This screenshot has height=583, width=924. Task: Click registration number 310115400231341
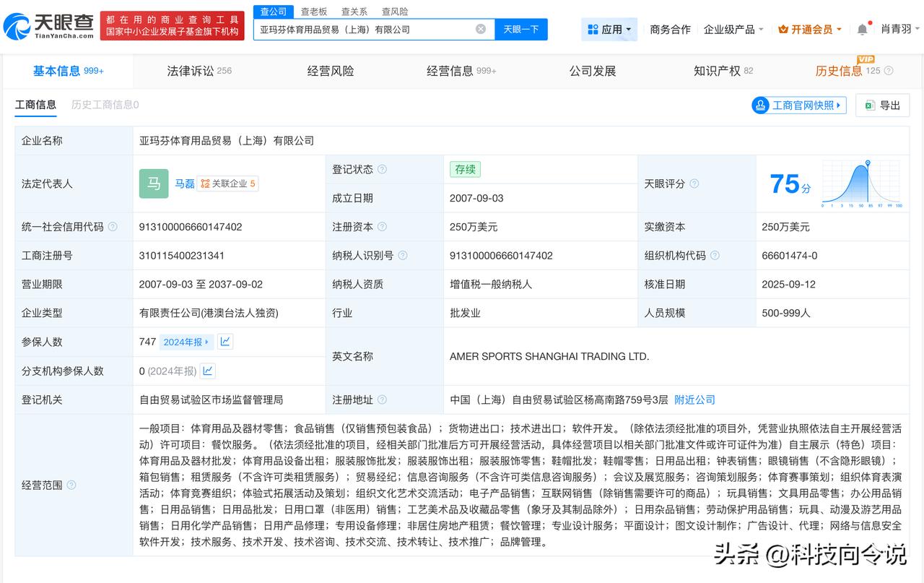pos(182,256)
